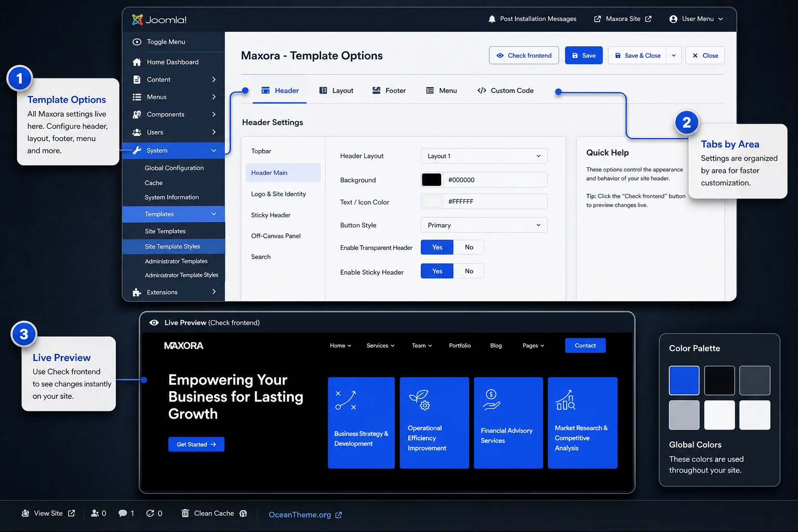The width and height of the screenshot is (798, 532).
Task: Select Off-Canvas Panel section
Action: 283,236
